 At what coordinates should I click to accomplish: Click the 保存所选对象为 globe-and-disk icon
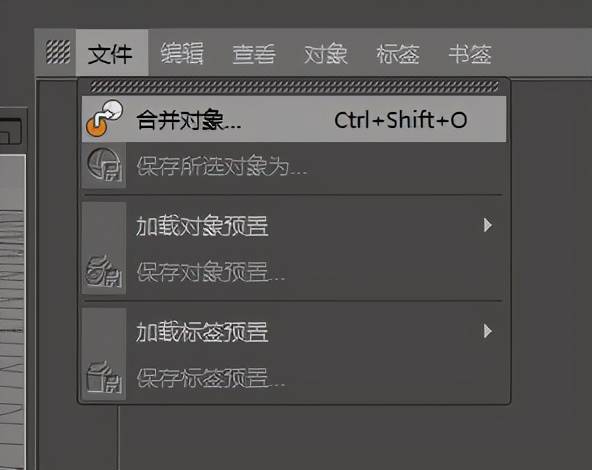coord(104,164)
